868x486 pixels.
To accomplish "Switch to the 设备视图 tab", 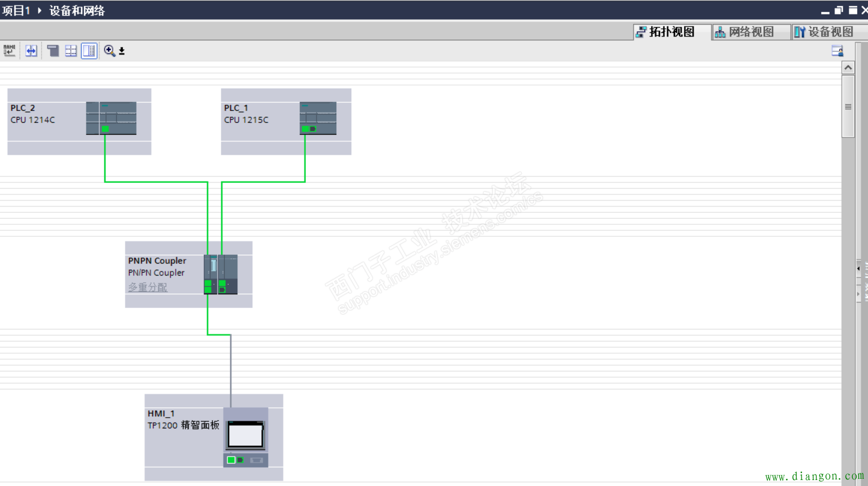I will click(x=824, y=32).
